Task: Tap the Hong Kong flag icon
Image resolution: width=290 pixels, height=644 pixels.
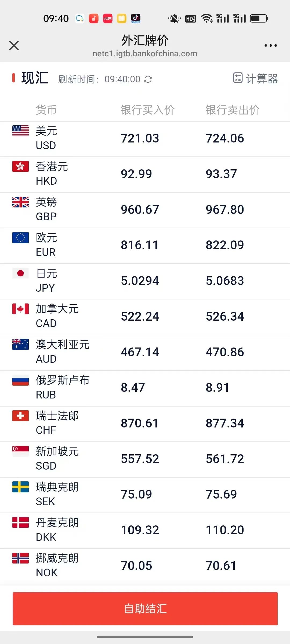Action: click(x=20, y=166)
